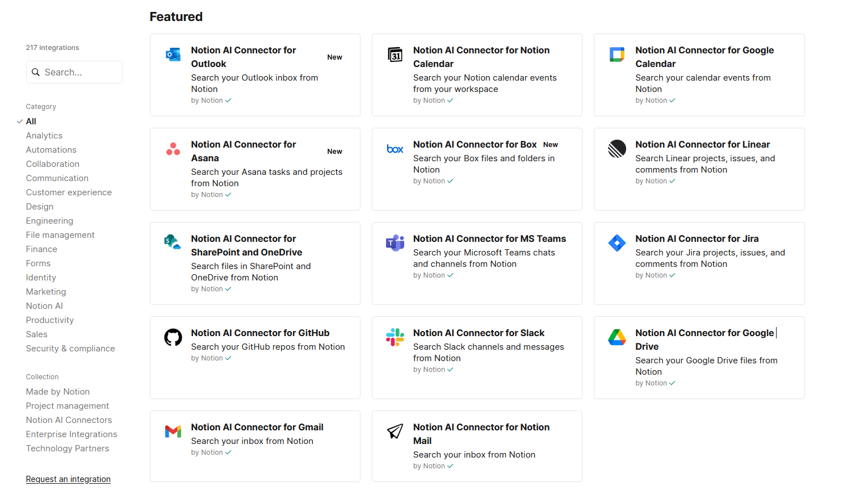Click the Box logo icon
The height and width of the screenshot is (503, 868).
coord(395,149)
